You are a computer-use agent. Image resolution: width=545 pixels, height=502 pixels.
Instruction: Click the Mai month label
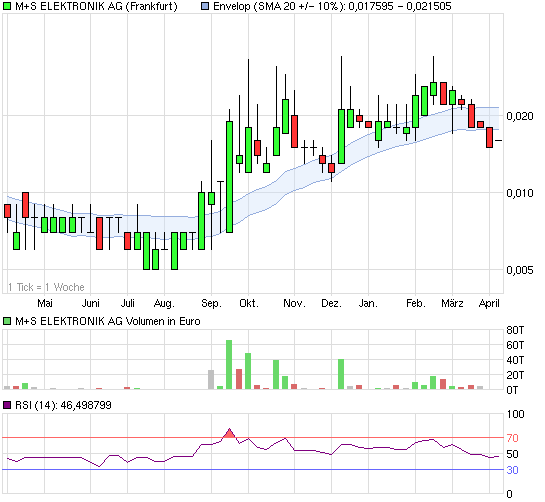pos(45,303)
